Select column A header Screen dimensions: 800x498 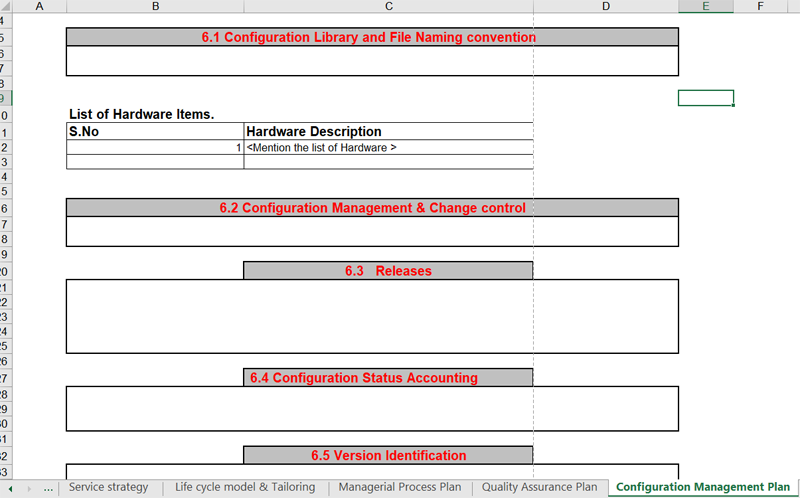(39, 6)
